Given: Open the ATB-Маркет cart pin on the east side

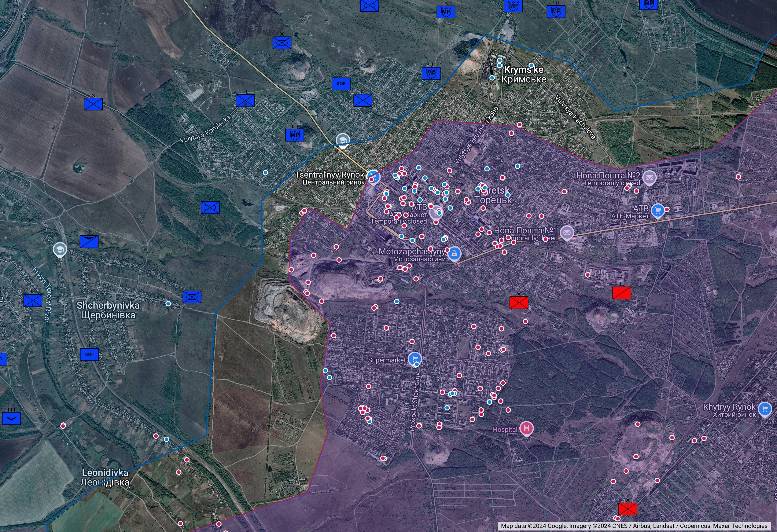Looking at the screenshot, I should pos(658,211).
